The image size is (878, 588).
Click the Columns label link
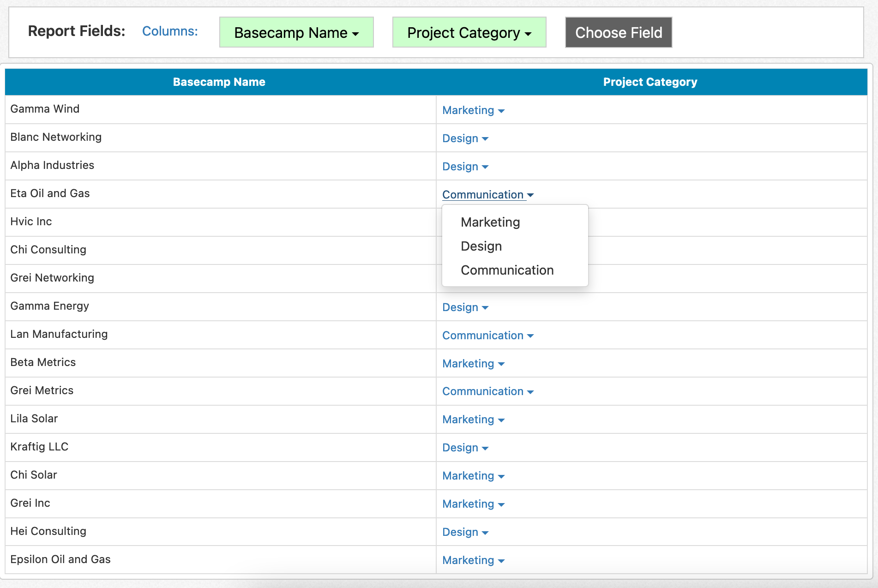[x=170, y=31]
